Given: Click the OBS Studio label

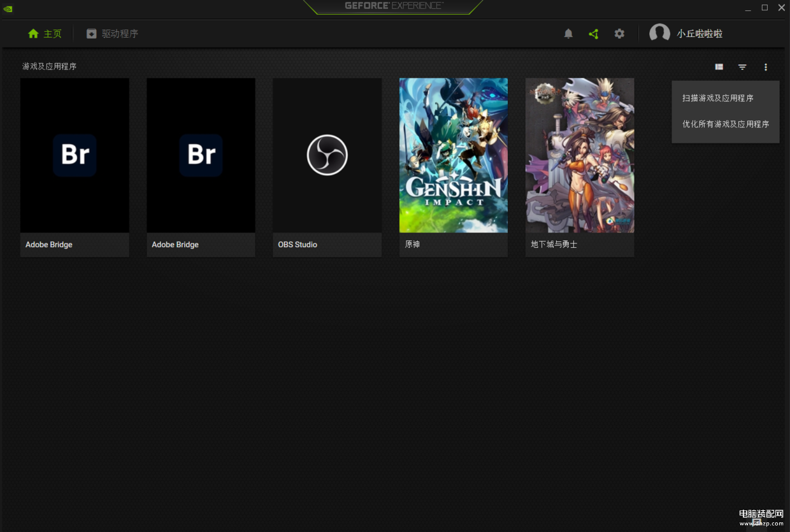Looking at the screenshot, I should [298, 245].
